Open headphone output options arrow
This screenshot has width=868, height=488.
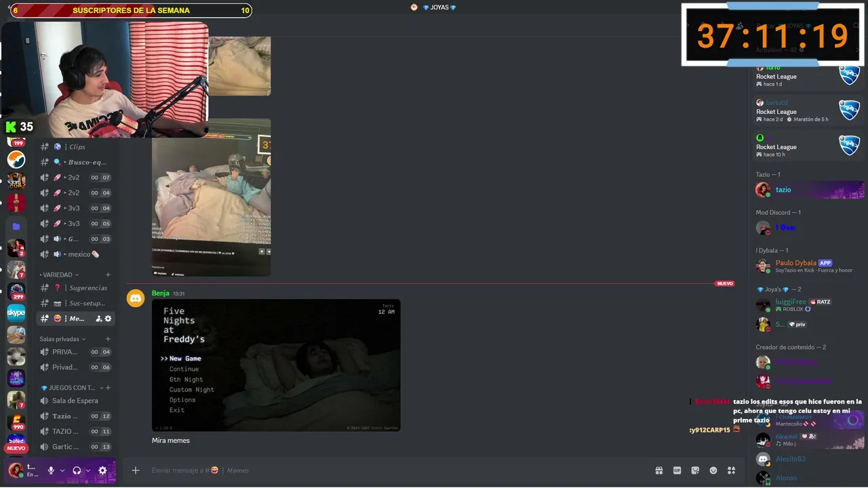pos(88,470)
